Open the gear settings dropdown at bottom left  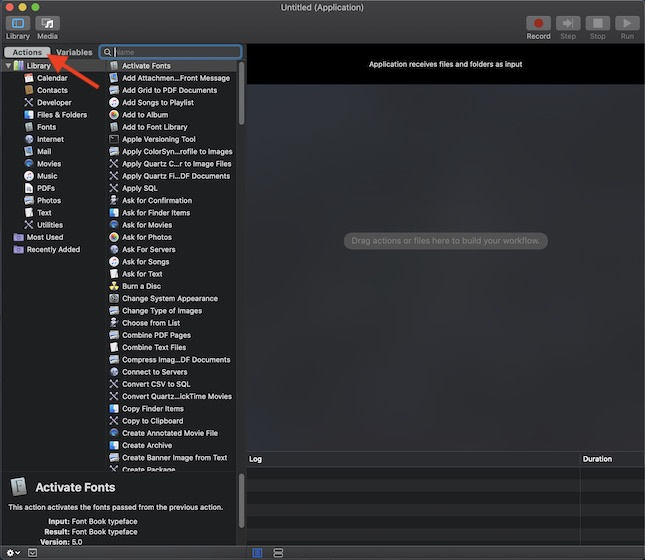click(12, 552)
